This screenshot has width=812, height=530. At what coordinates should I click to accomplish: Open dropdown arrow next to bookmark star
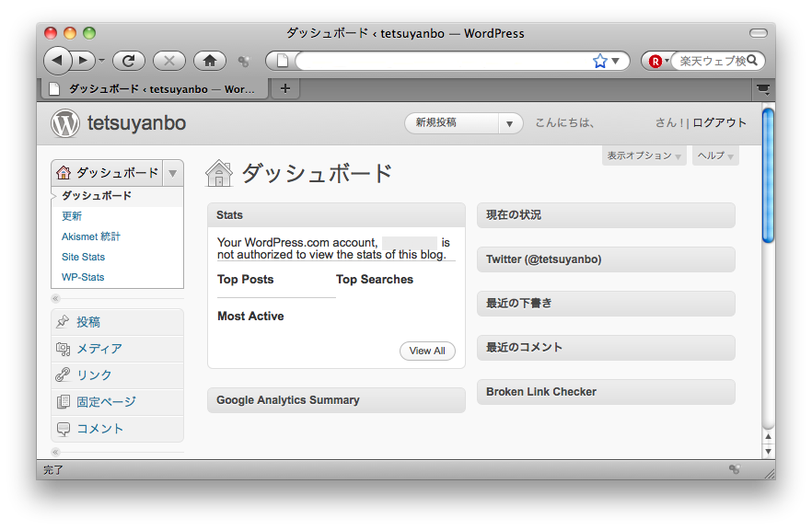point(615,61)
